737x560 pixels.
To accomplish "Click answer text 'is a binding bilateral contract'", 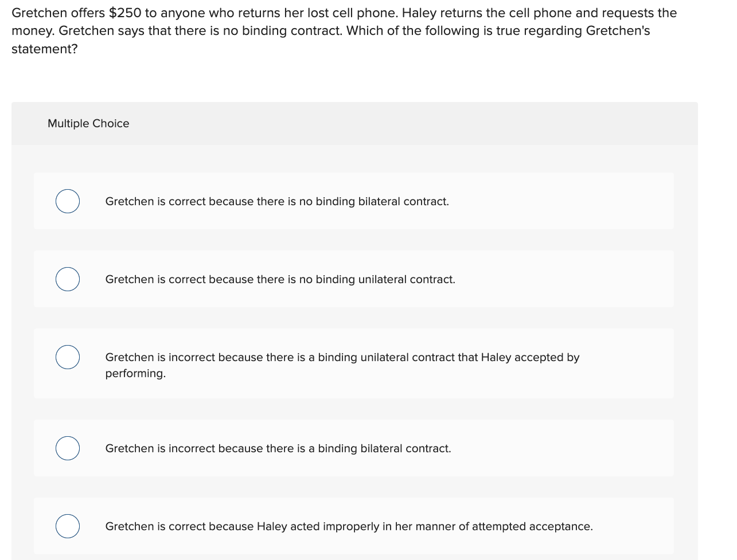I will click(278, 449).
